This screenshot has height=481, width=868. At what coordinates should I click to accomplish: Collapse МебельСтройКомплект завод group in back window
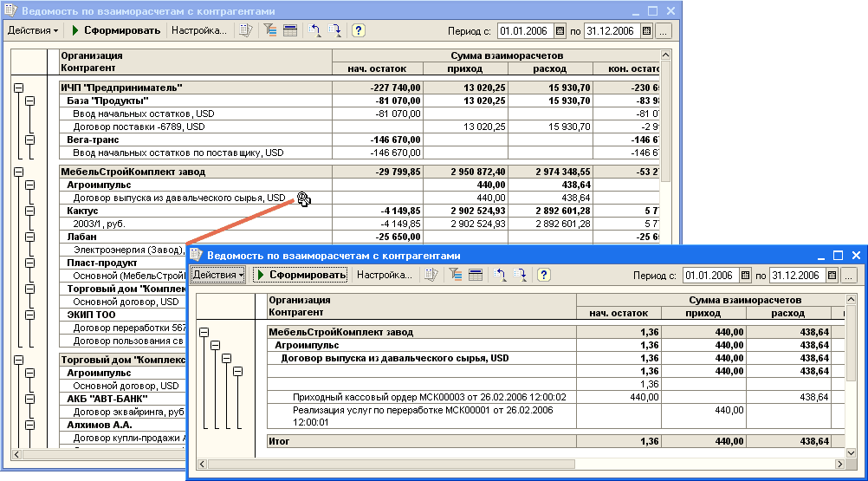click(19, 172)
